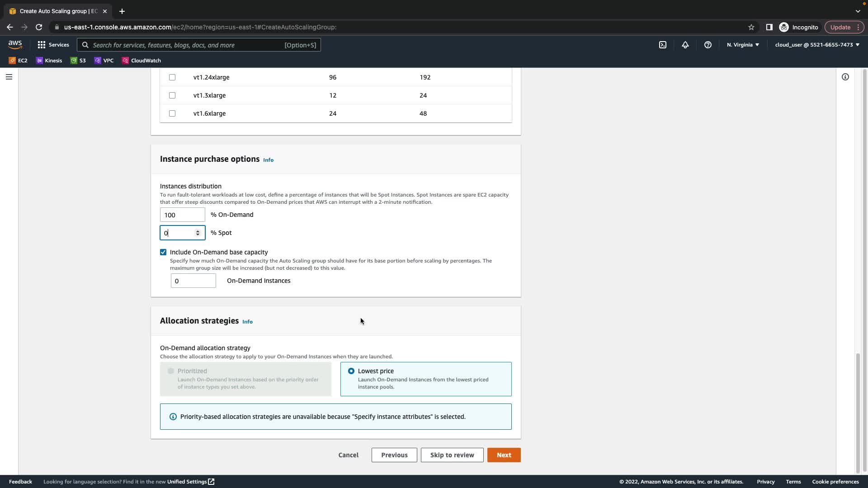Open the notifications bell
The image size is (868, 488).
pos(685,45)
